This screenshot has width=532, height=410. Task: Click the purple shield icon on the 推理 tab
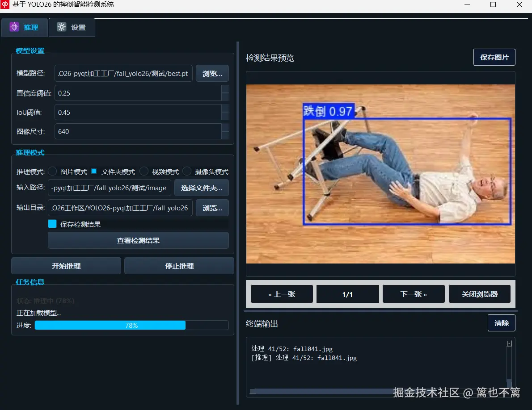(x=15, y=27)
